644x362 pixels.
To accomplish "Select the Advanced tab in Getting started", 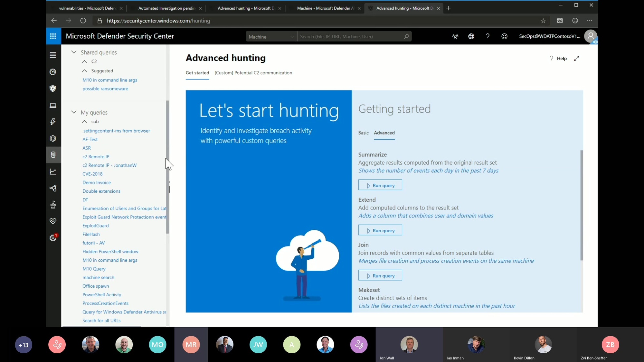I will click(x=384, y=133).
